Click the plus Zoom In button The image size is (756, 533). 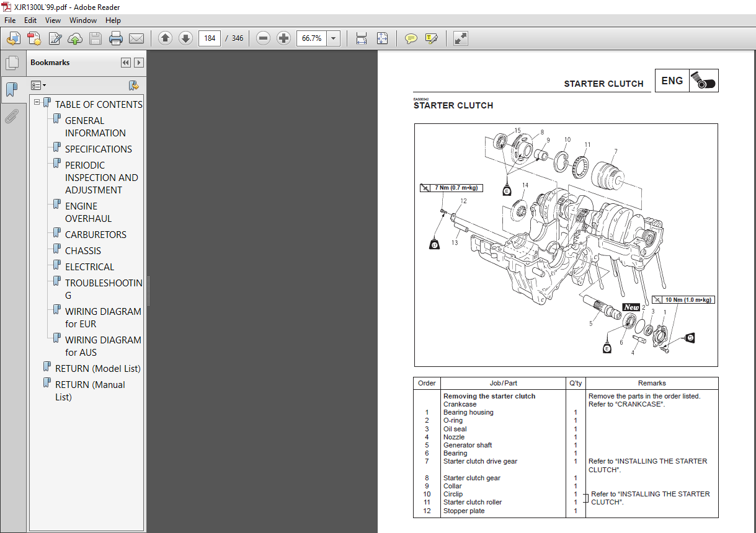(x=283, y=38)
